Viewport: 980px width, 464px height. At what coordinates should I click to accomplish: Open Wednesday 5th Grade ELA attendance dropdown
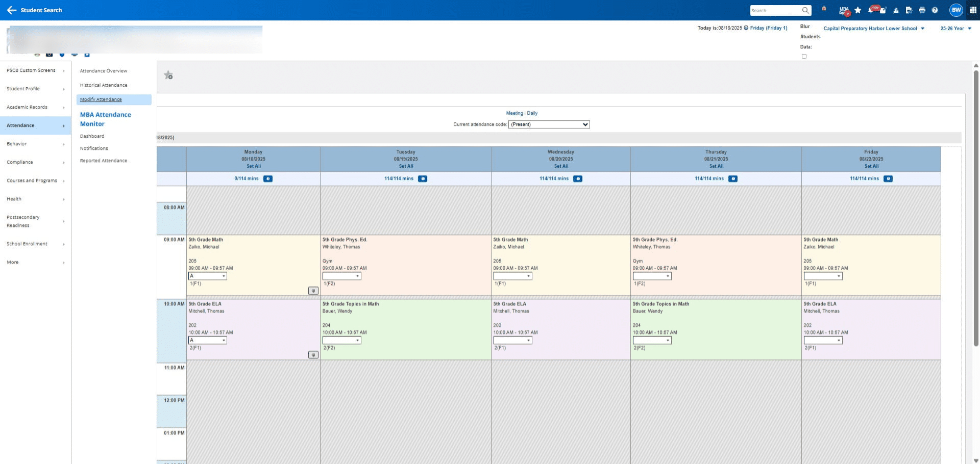(512, 341)
